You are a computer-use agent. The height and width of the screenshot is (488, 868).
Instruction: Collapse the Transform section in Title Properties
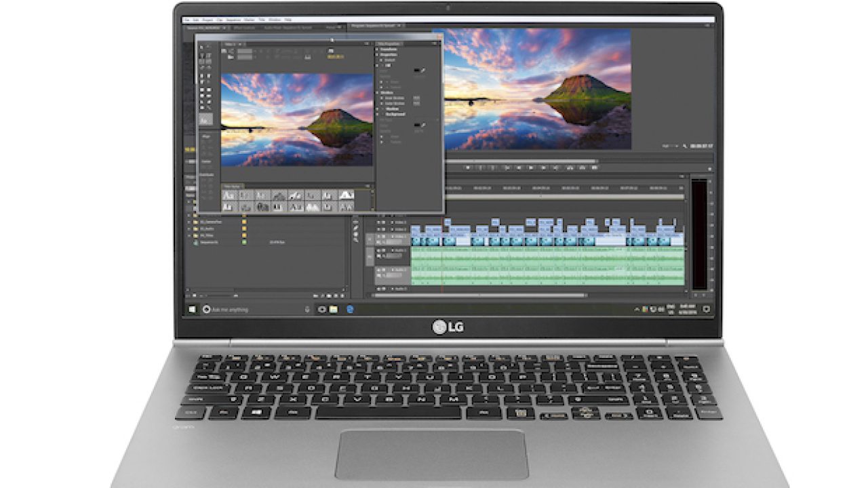pos(377,49)
